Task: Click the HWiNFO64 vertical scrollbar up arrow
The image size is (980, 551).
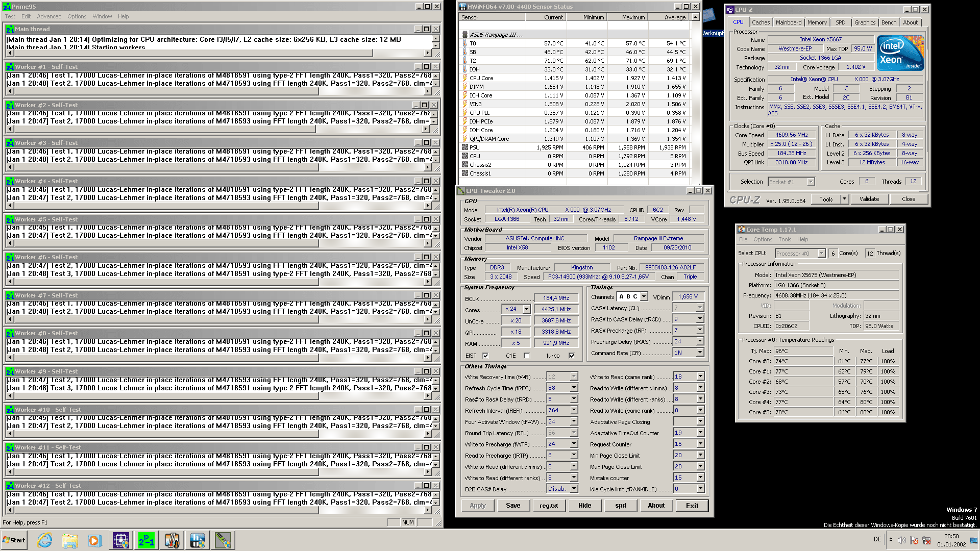Action: coord(695,17)
